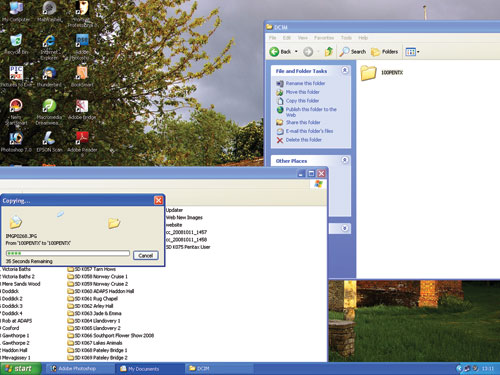Screen dimensions: 500x375
Task: Open the Help menu in DCIM window
Action: (363, 38)
